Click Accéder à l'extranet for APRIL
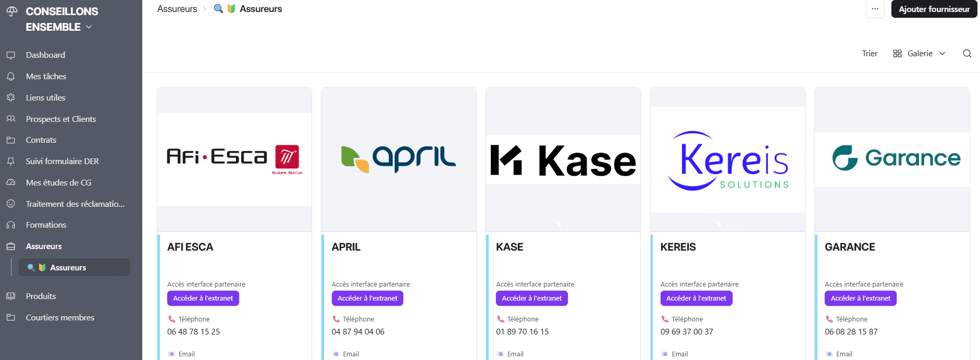The width and height of the screenshot is (980, 360). click(x=367, y=299)
